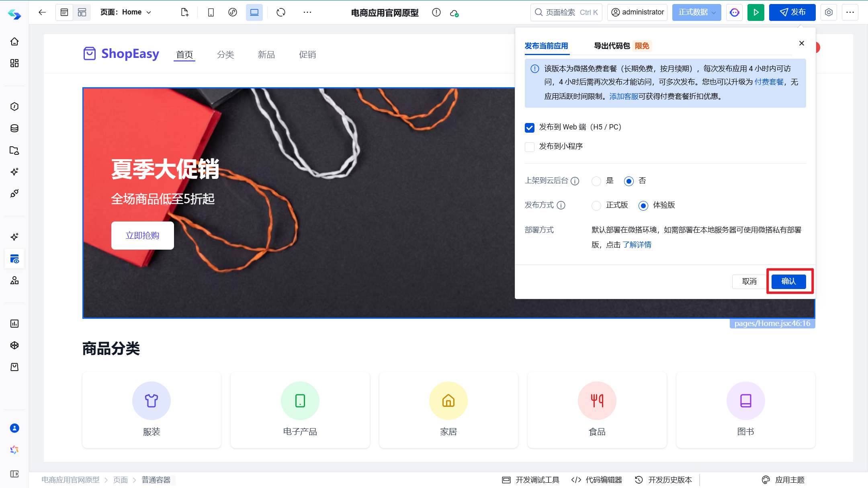Click the page search field
Screen dimensions: 868x488
[566, 12]
